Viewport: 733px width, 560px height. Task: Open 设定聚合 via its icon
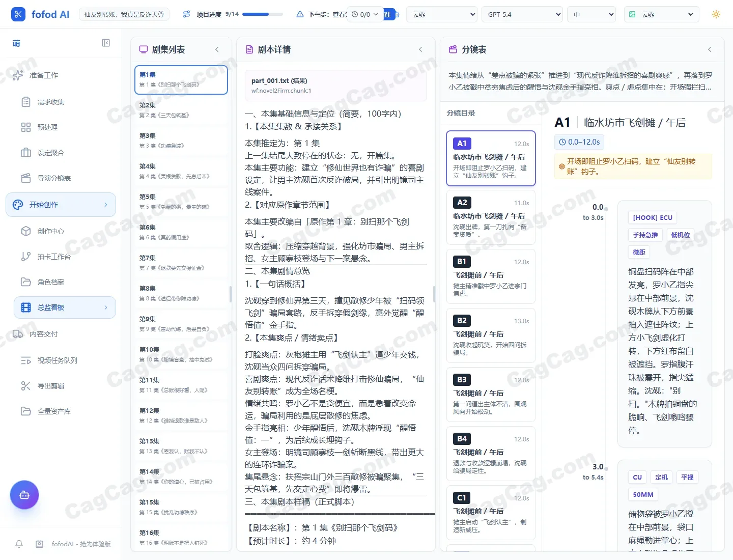pyautogui.click(x=26, y=153)
